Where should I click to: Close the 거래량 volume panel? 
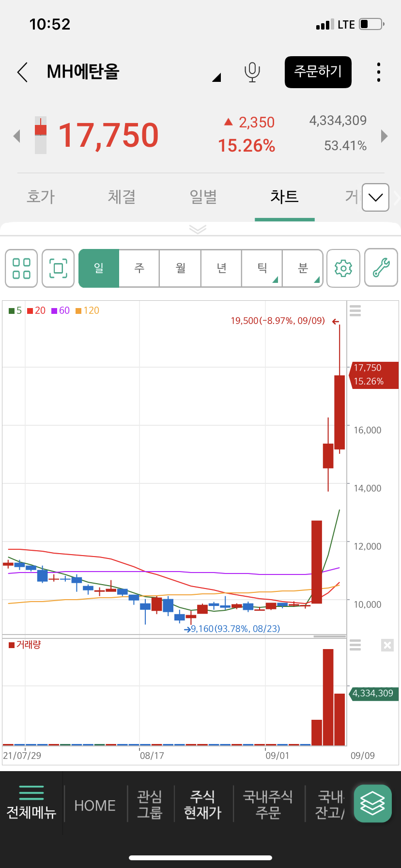coord(387,645)
